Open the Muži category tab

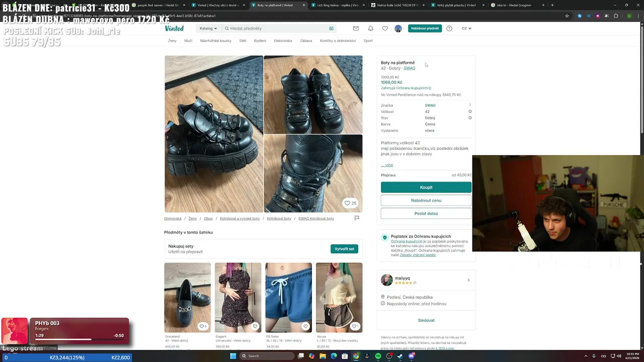click(x=188, y=41)
